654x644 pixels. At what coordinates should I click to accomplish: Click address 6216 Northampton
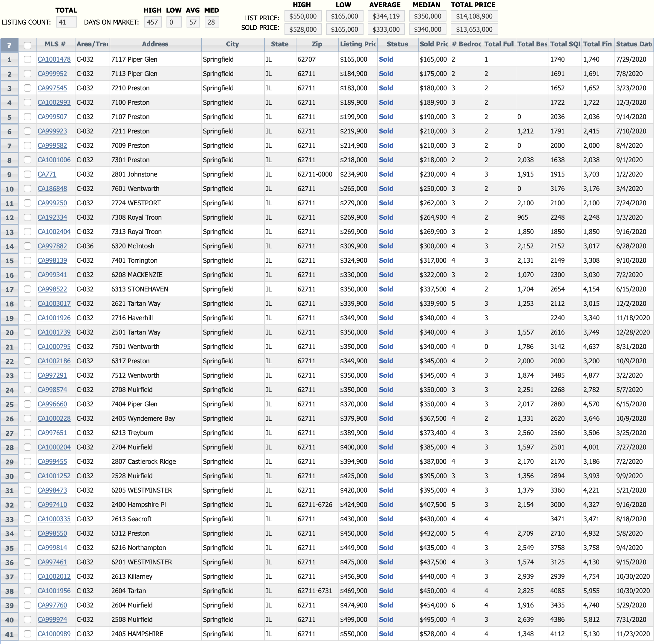(139, 548)
